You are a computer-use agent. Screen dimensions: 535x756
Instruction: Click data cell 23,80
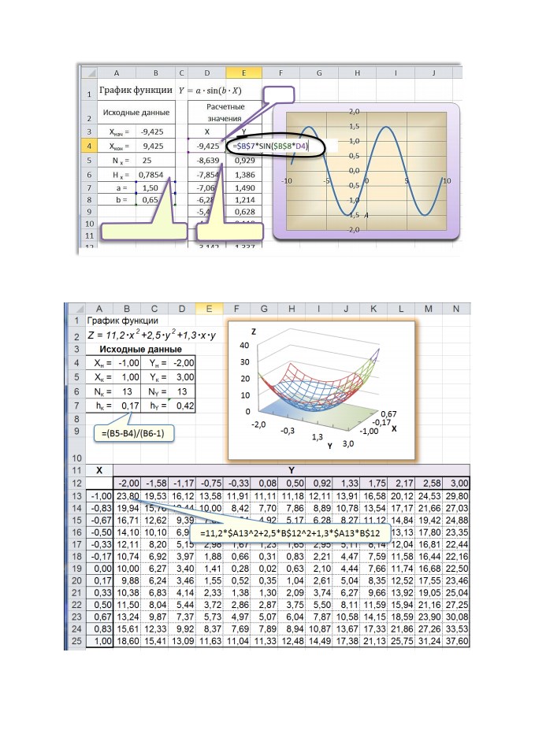128,495
